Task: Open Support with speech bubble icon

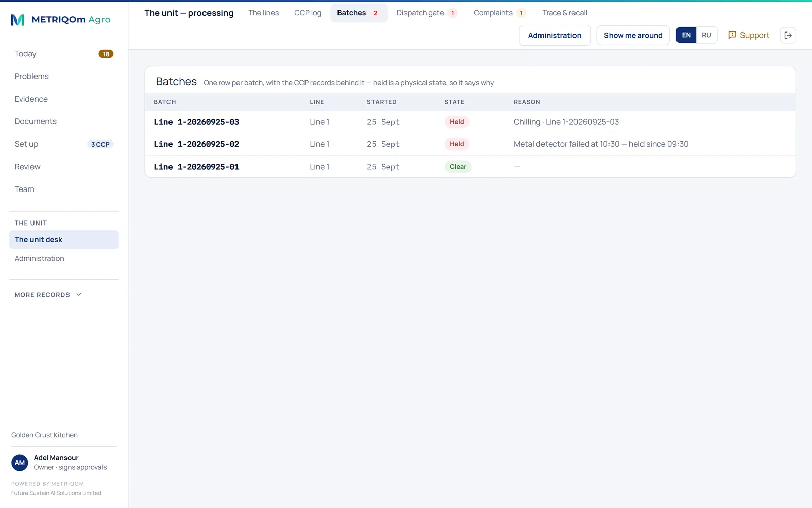Action: coord(749,35)
